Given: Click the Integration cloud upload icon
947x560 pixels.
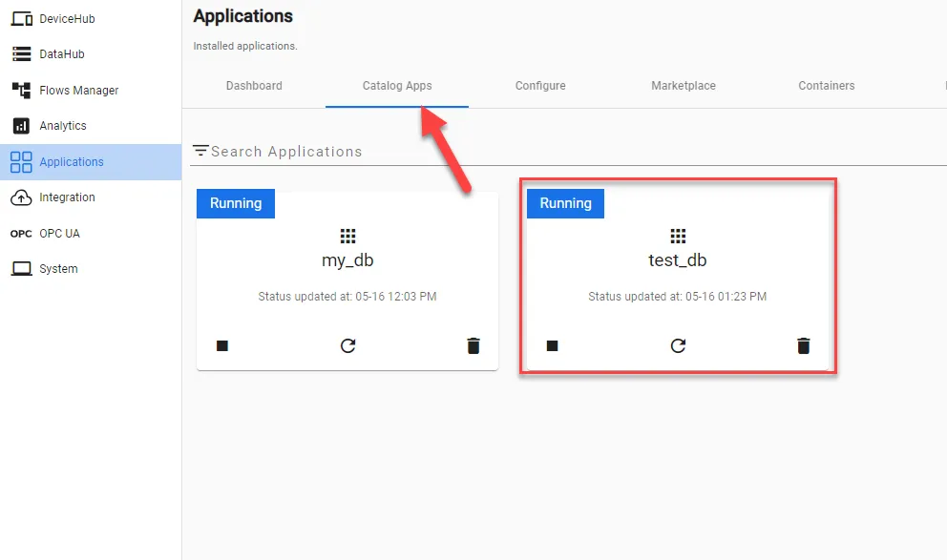Looking at the screenshot, I should (21, 197).
